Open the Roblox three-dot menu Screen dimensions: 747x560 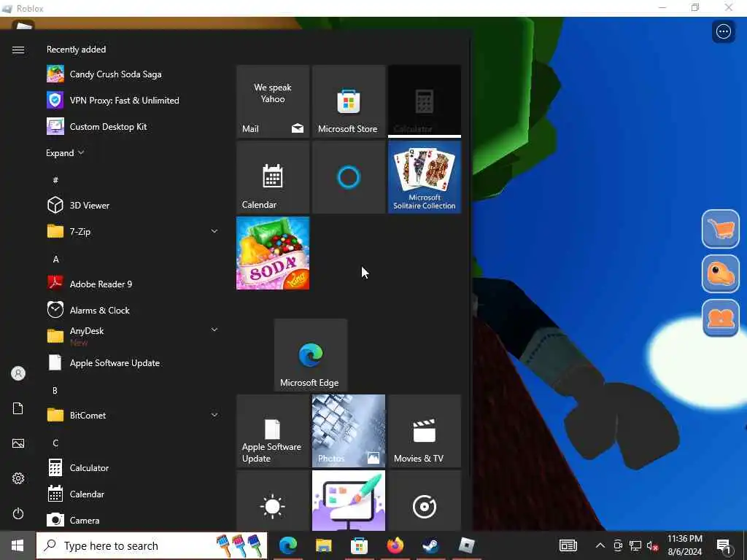click(x=724, y=32)
